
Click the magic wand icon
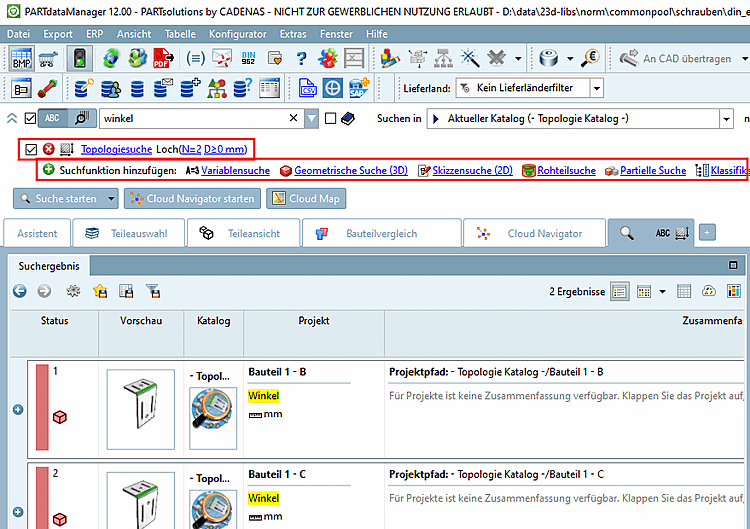(470, 58)
